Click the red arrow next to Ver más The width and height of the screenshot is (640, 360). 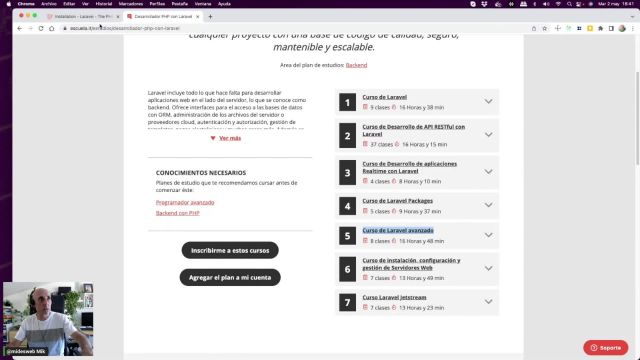[213, 138]
